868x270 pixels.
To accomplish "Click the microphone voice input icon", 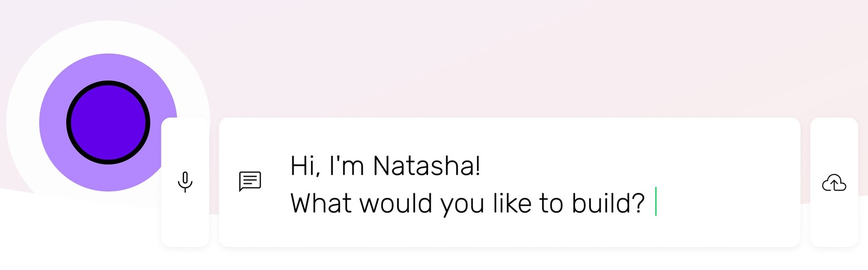I will click(185, 182).
